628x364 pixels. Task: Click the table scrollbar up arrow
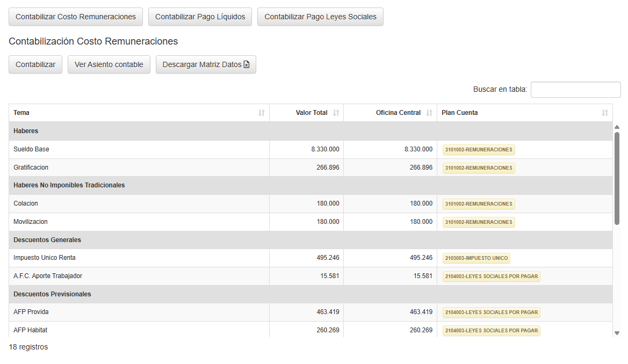coord(617,127)
